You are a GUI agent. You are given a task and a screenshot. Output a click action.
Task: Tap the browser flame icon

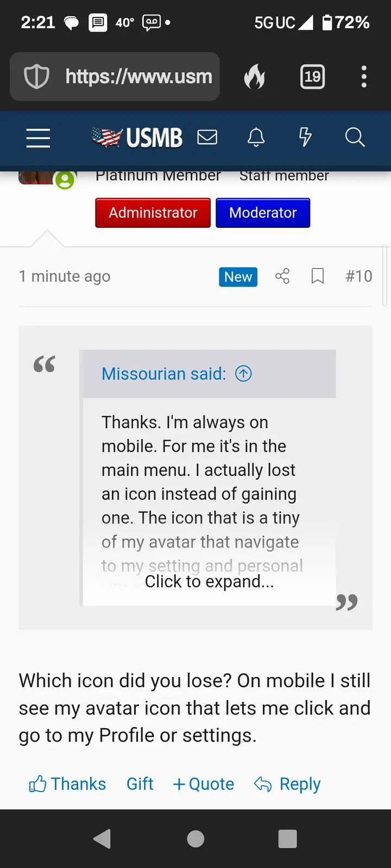pos(254,76)
